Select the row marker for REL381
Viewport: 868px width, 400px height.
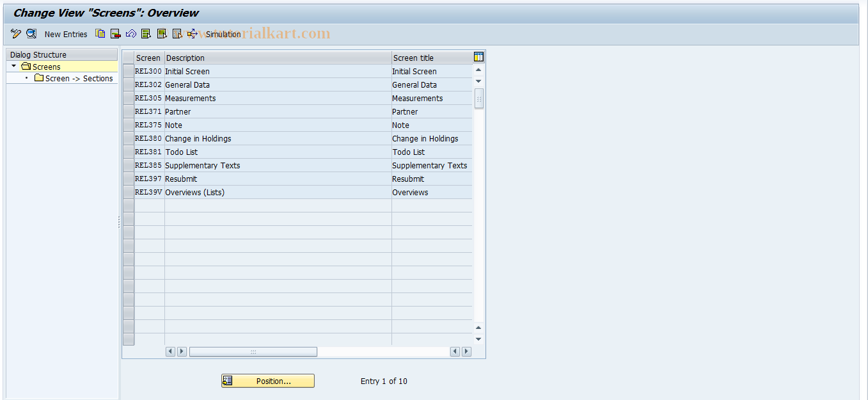(x=129, y=152)
